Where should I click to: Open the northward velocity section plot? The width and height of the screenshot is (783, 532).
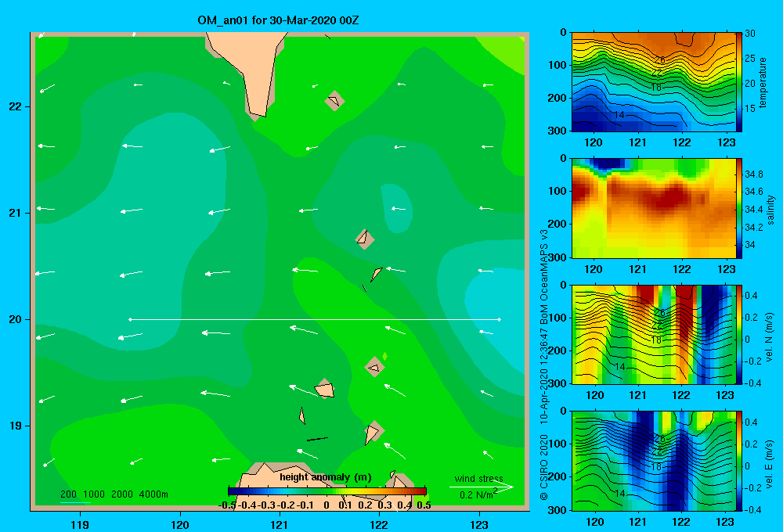(x=653, y=334)
